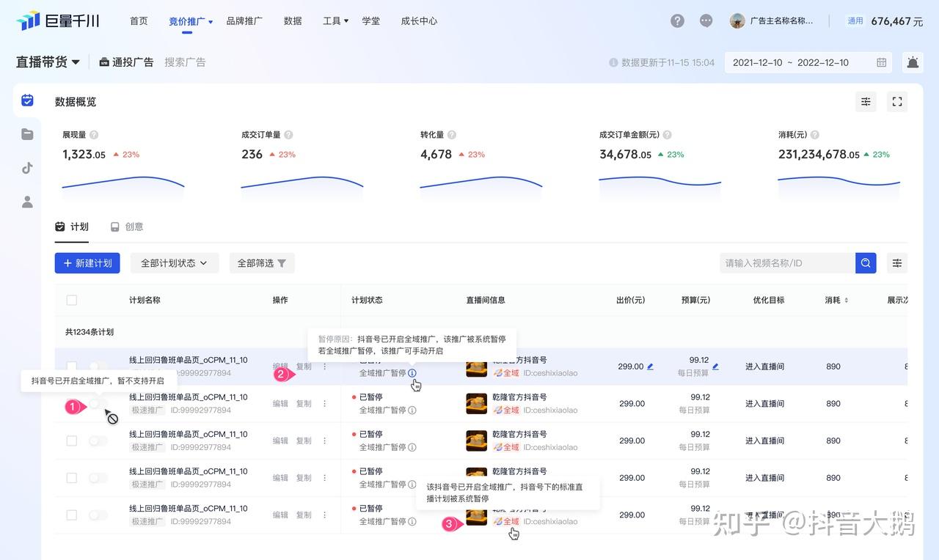Click the blue search magnifier button

point(866,263)
